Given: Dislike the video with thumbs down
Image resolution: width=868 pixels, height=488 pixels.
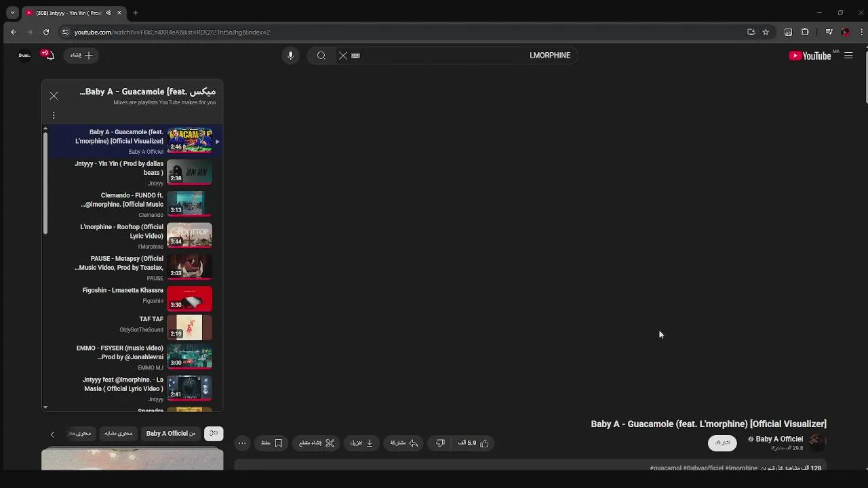Looking at the screenshot, I should (x=440, y=443).
